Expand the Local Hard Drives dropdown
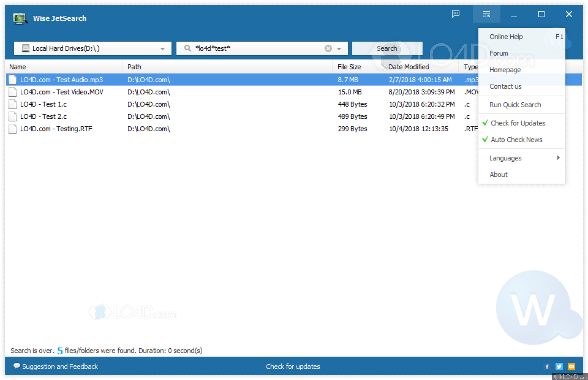This screenshot has height=380, width=588. (162, 49)
